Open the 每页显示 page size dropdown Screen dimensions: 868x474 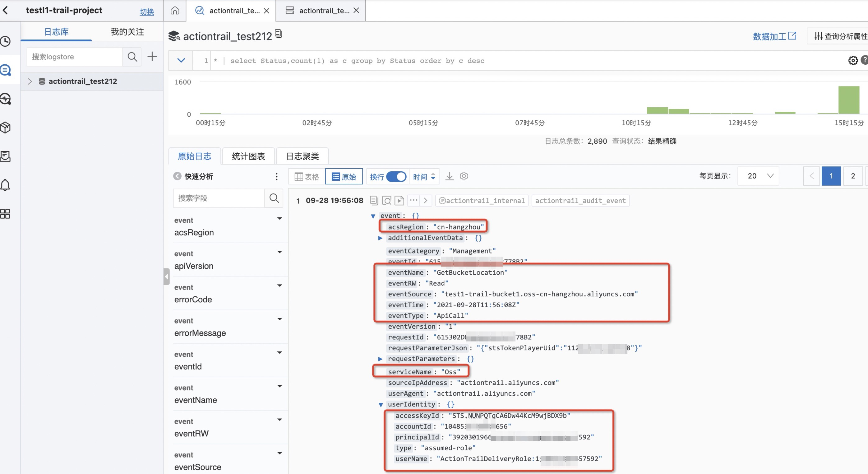tap(758, 176)
